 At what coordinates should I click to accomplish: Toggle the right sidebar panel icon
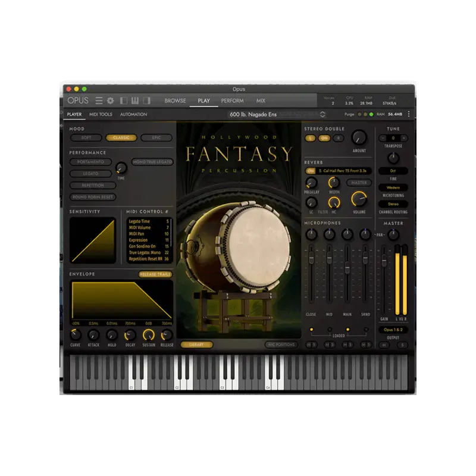pos(146,101)
